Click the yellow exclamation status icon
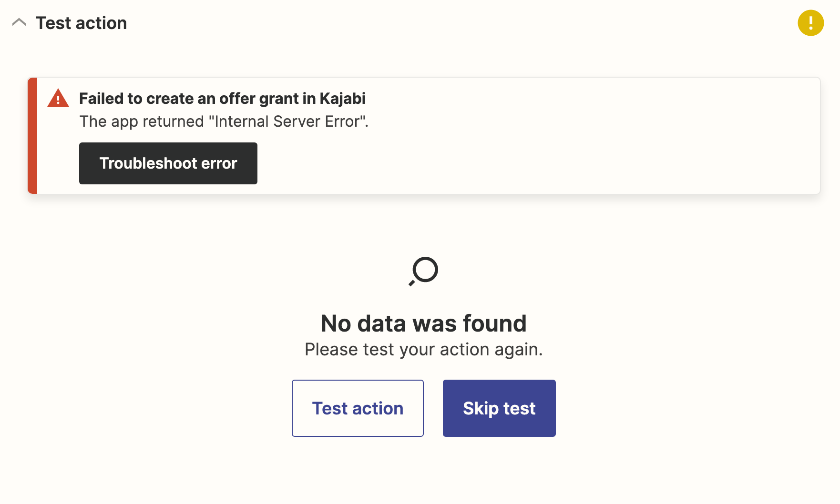 click(x=810, y=23)
